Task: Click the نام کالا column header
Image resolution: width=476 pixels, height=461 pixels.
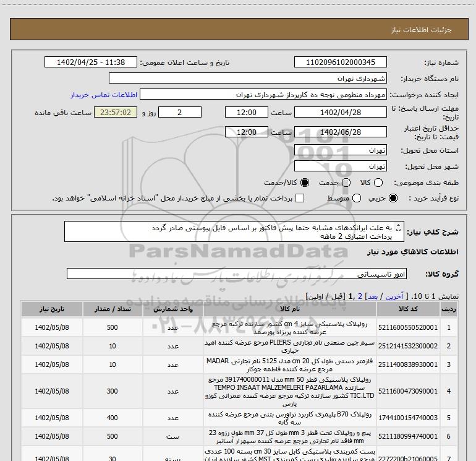Action: [289, 309]
